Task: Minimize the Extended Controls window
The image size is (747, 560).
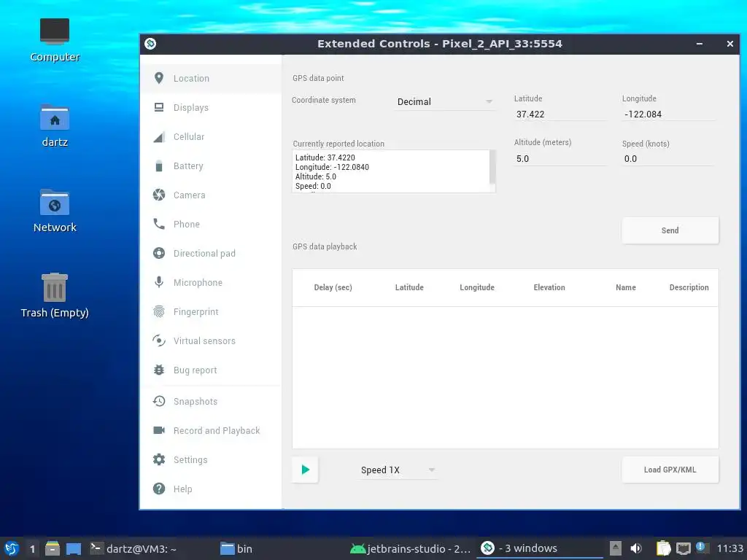Action: tap(700, 44)
